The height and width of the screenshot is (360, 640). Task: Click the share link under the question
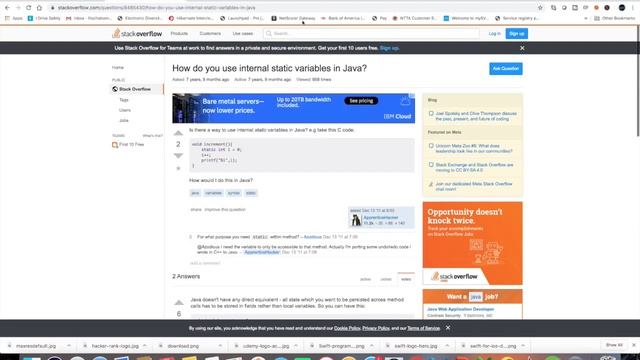coord(196,209)
